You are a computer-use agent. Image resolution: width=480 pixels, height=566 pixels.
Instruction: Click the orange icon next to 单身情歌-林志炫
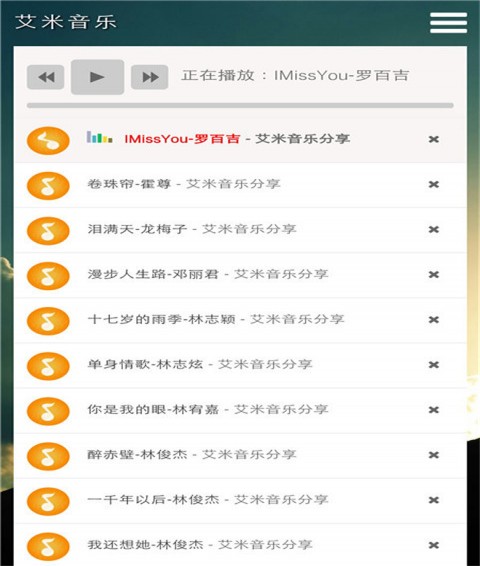(48, 366)
